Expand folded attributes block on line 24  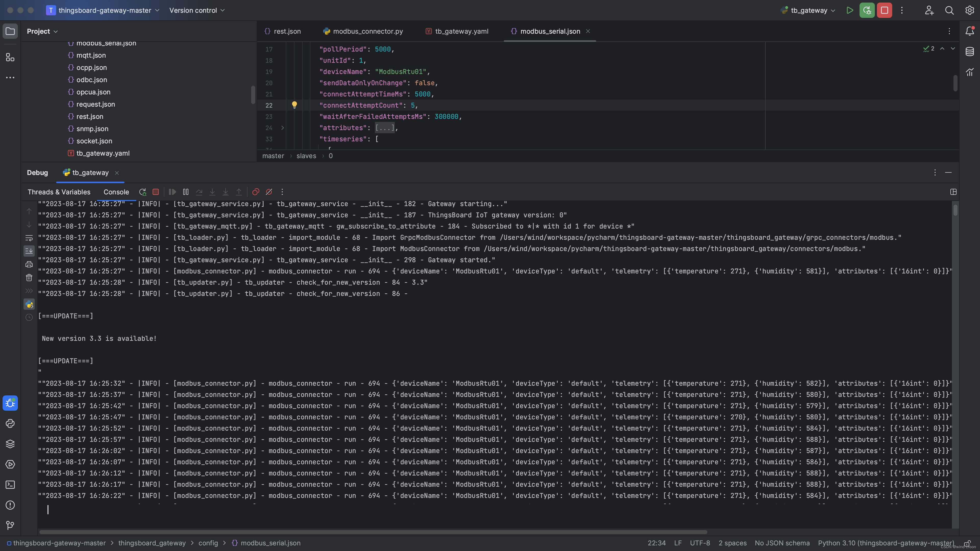pos(282,128)
